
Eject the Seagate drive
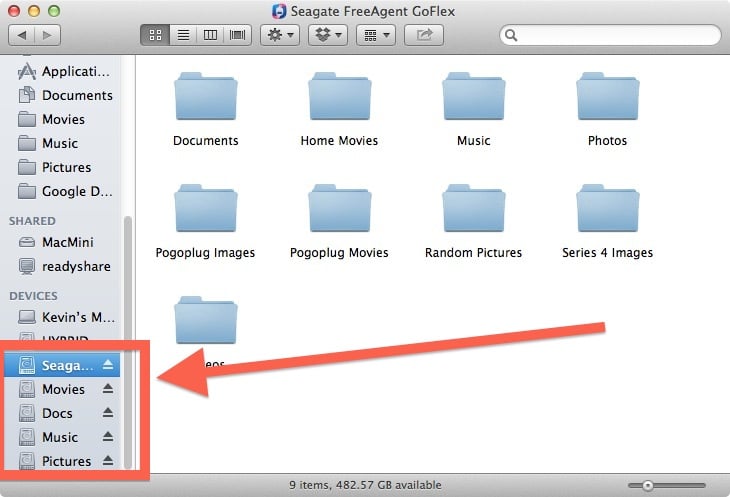[108, 364]
